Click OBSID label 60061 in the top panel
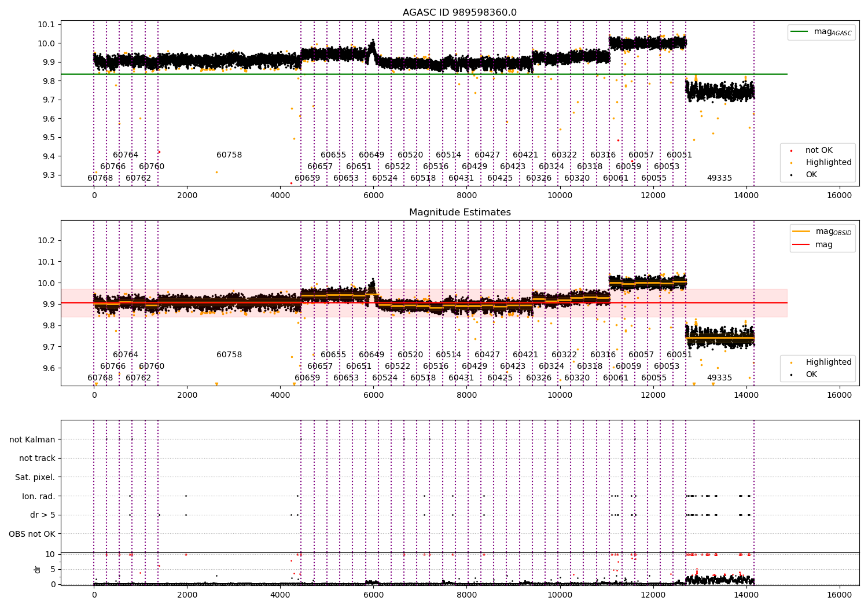868x608 pixels. [x=616, y=178]
